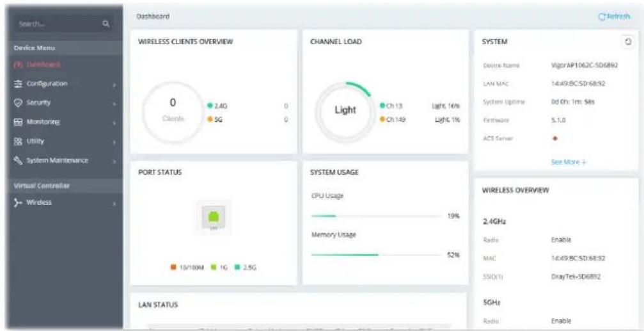
Task: Click the orange 5G legend dot
Action: point(210,119)
